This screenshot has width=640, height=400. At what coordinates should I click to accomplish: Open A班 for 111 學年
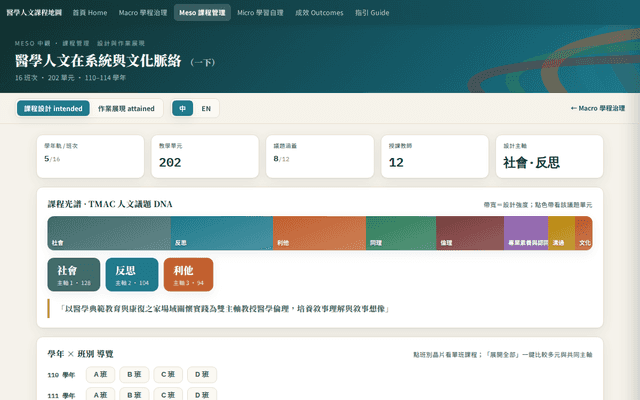point(100,395)
